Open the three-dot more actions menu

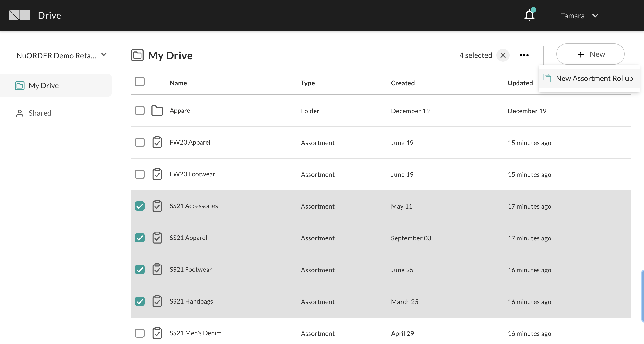click(524, 55)
